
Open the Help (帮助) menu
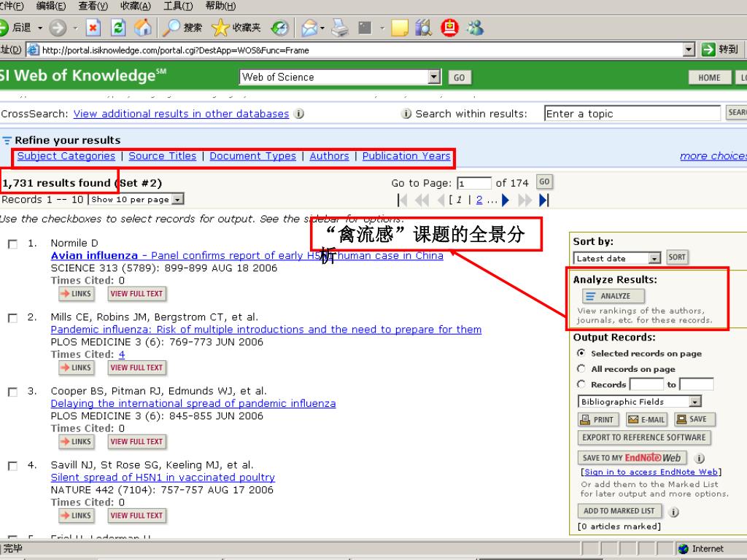[x=220, y=6]
